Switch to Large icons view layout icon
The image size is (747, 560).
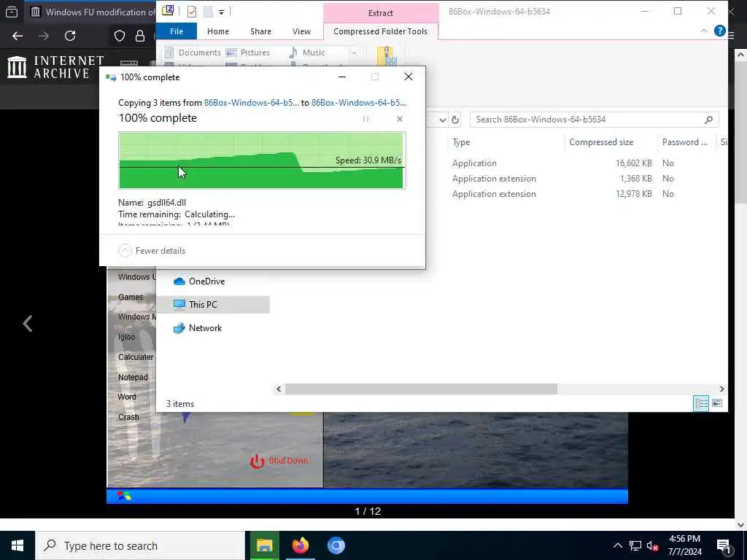(x=716, y=403)
